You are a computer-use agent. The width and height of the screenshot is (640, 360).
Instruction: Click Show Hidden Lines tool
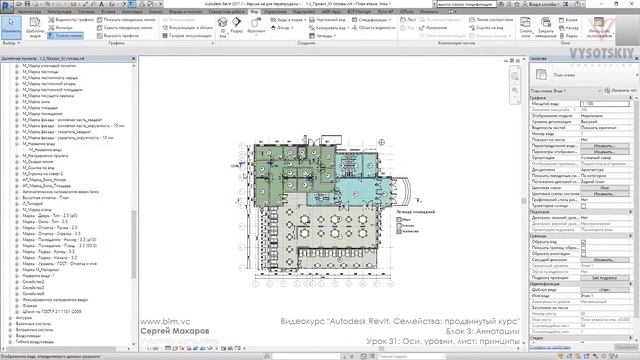point(126,20)
